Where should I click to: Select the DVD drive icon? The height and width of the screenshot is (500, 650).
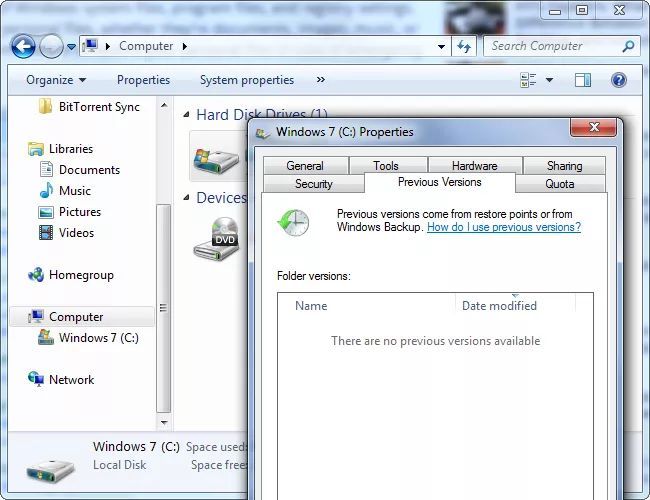(216, 239)
